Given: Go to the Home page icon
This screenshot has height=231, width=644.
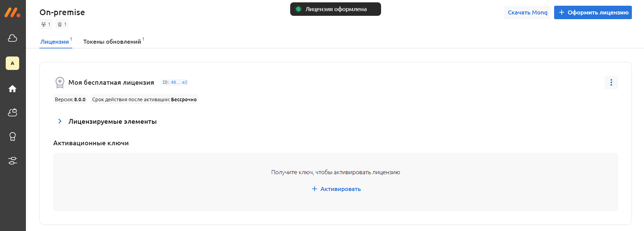Looking at the screenshot, I should coord(12,89).
